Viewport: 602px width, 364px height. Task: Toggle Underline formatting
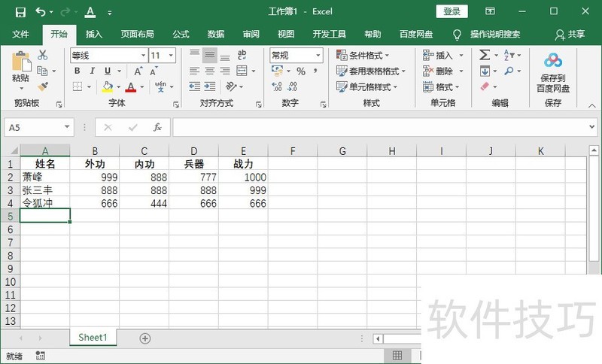(x=108, y=71)
